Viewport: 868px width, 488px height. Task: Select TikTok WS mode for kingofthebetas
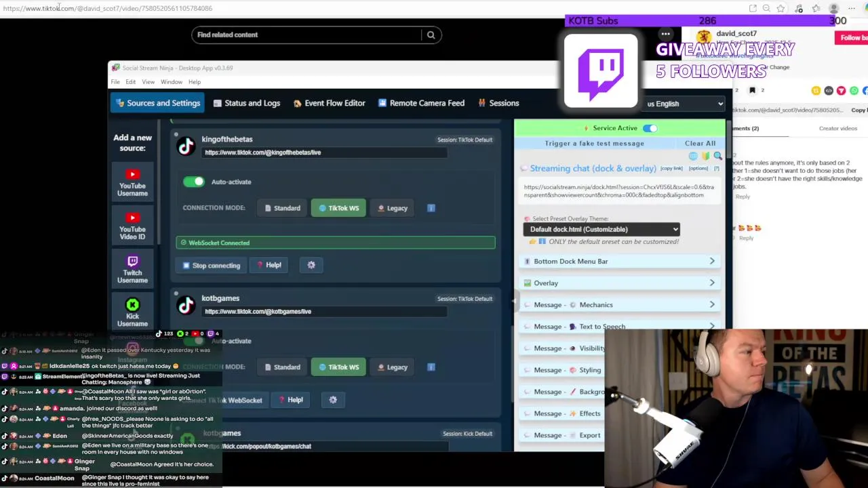click(338, 208)
